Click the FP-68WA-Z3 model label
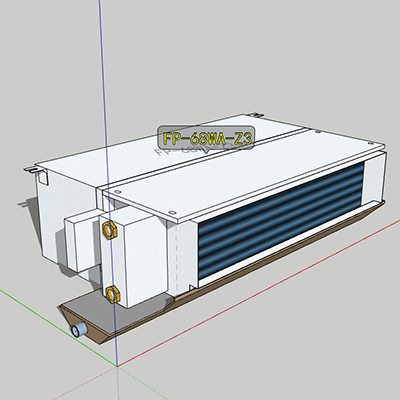 (206, 138)
